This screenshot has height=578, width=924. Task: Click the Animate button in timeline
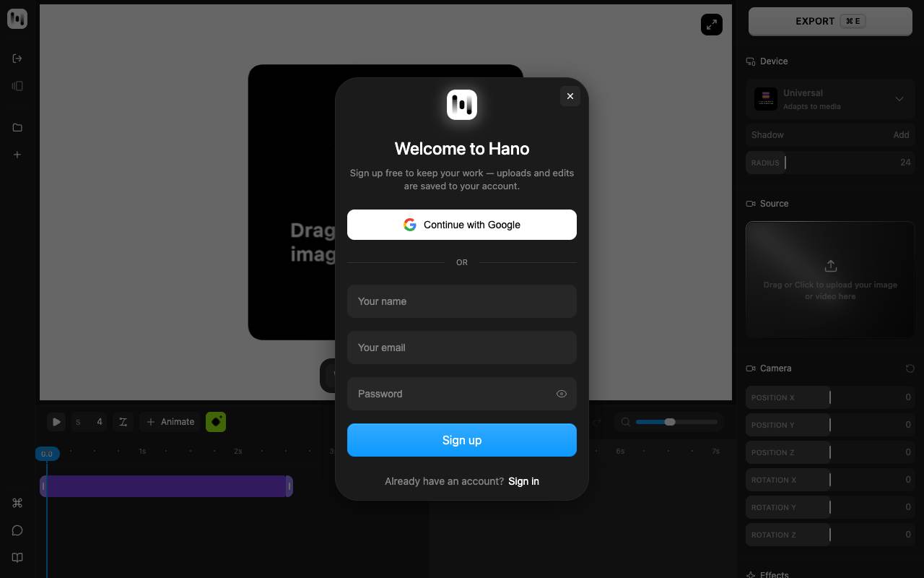(x=170, y=422)
